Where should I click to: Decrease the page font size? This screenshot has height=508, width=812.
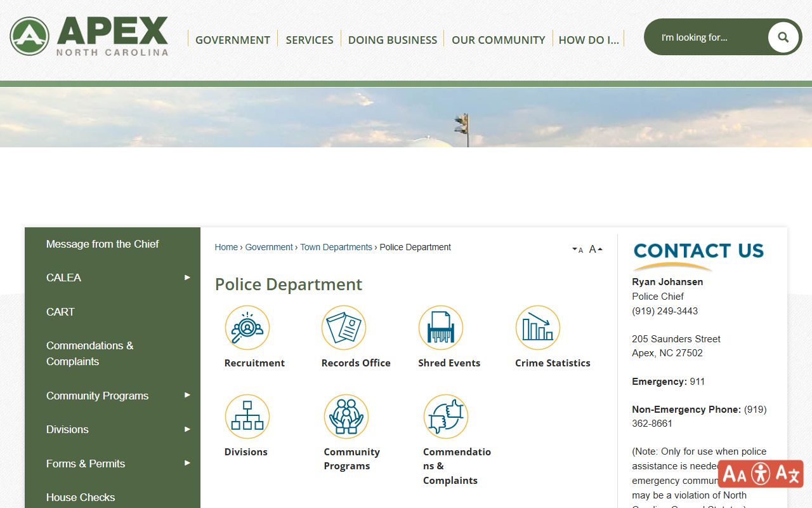tap(577, 250)
